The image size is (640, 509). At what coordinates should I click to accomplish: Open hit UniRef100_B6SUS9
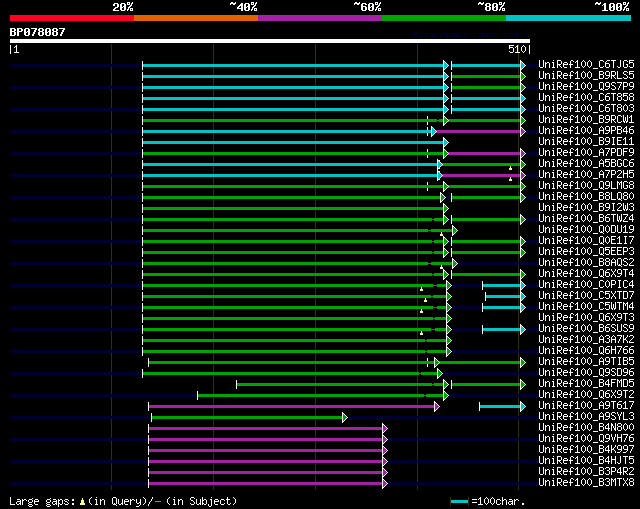(x=586, y=329)
